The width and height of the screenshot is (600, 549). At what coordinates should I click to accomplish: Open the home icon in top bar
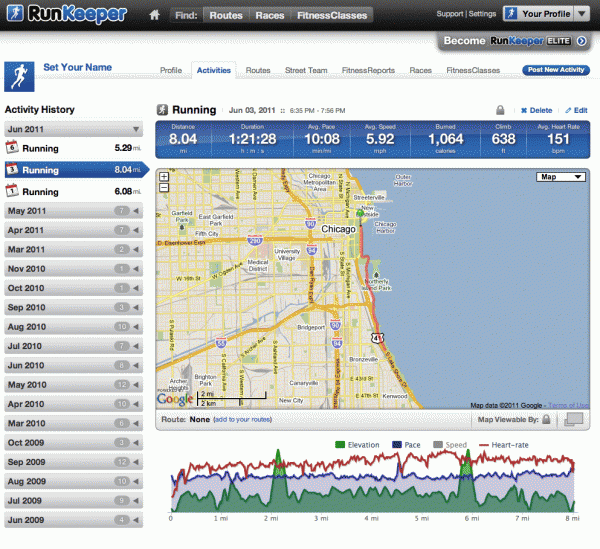154,15
